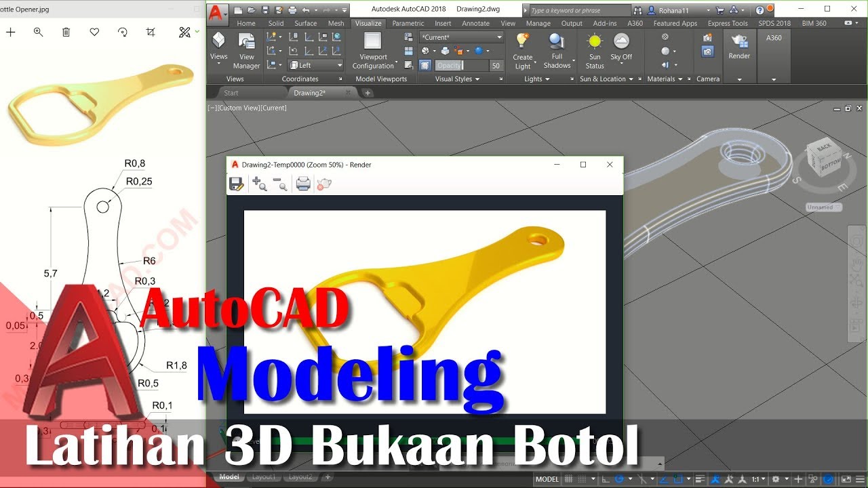Click the Undo arrow in quick access toolbar
This screenshot has width=868, height=488.
(306, 10)
